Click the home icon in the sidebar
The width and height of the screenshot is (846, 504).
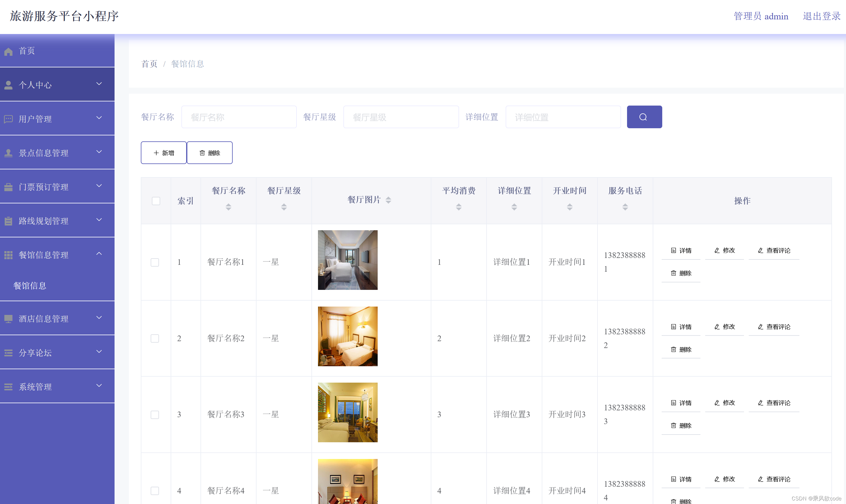coord(8,51)
